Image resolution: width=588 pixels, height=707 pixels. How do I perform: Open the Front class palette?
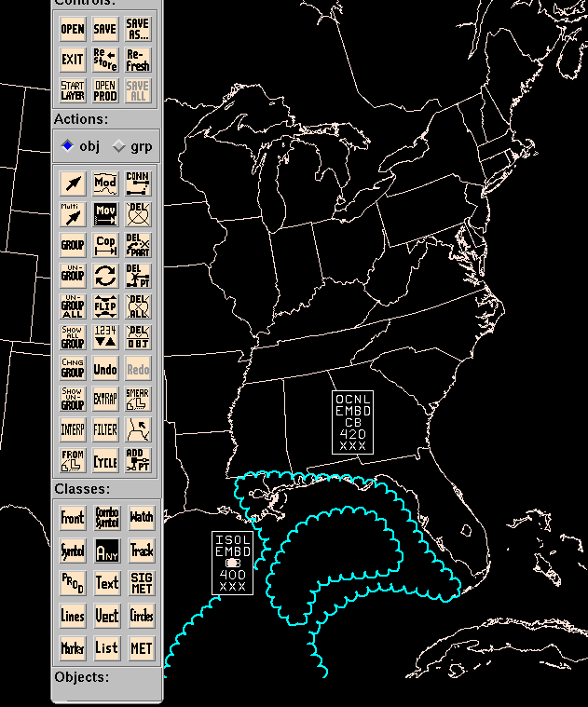tap(73, 518)
